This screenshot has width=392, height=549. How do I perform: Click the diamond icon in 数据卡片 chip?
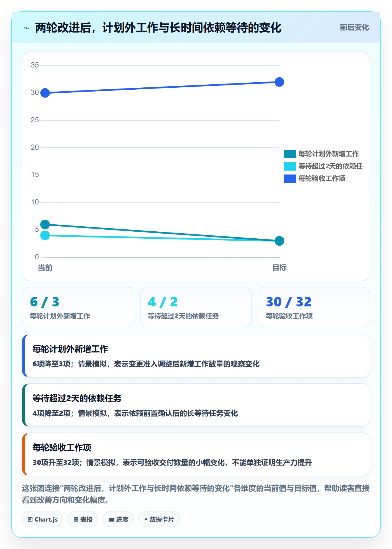click(x=146, y=519)
